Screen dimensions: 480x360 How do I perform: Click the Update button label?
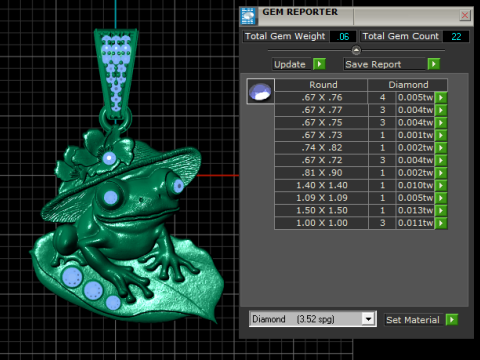pos(290,64)
